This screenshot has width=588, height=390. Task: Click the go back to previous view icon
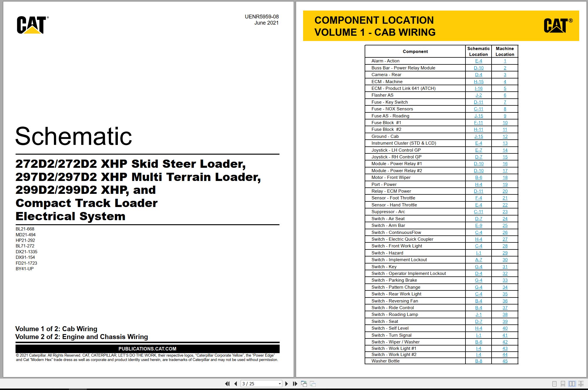(x=304, y=384)
